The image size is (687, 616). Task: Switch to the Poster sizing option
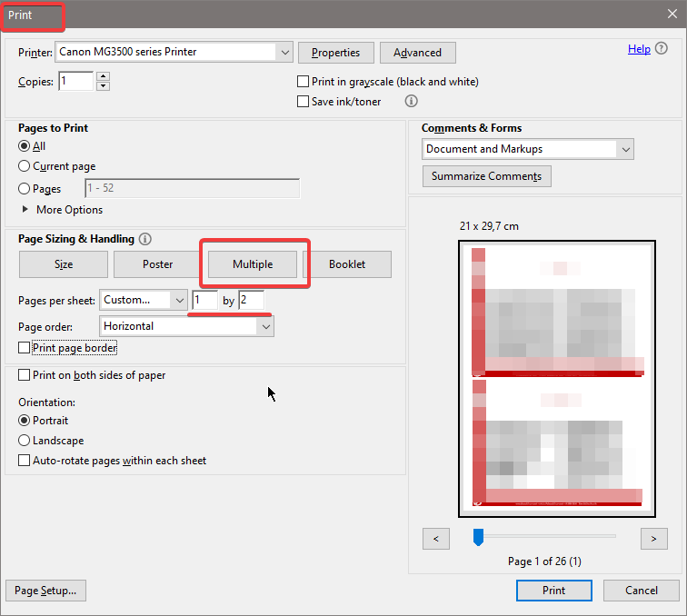tap(158, 264)
